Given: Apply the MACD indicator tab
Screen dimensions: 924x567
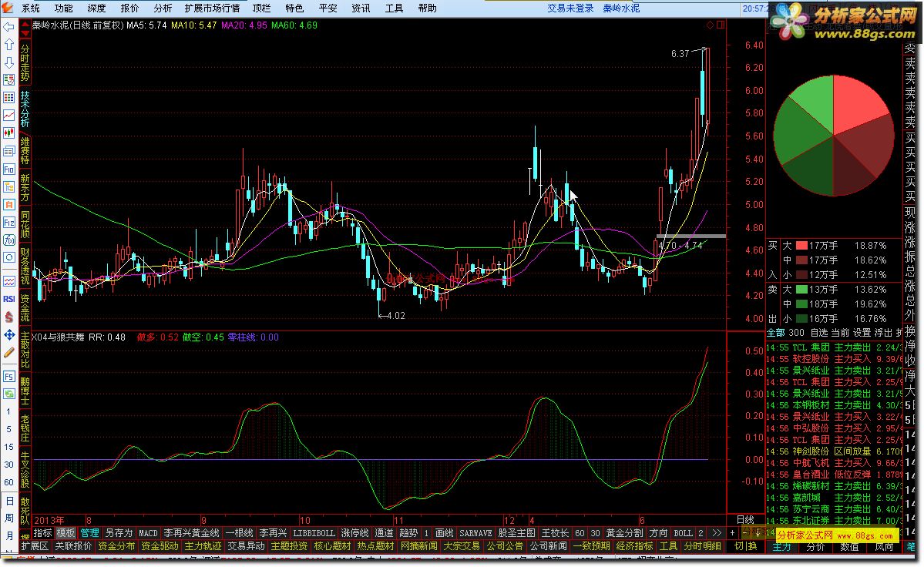Looking at the screenshot, I should pos(148,533).
